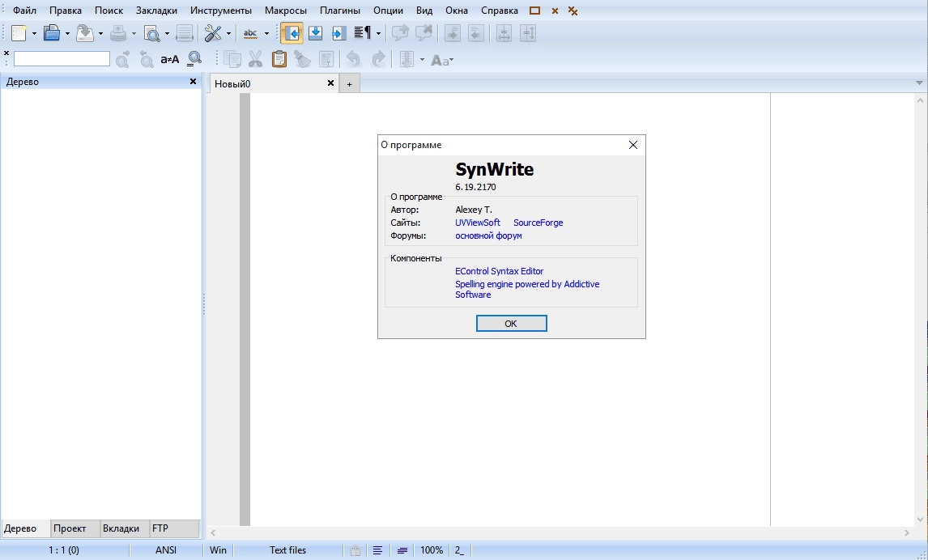The width and height of the screenshot is (928, 560).
Task: Open the Справка menu
Action: coord(500,11)
